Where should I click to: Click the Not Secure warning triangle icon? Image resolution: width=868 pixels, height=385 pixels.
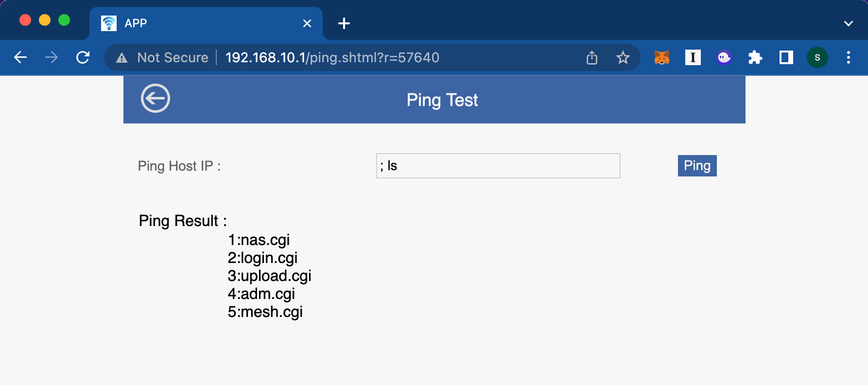pyautogui.click(x=122, y=58)
